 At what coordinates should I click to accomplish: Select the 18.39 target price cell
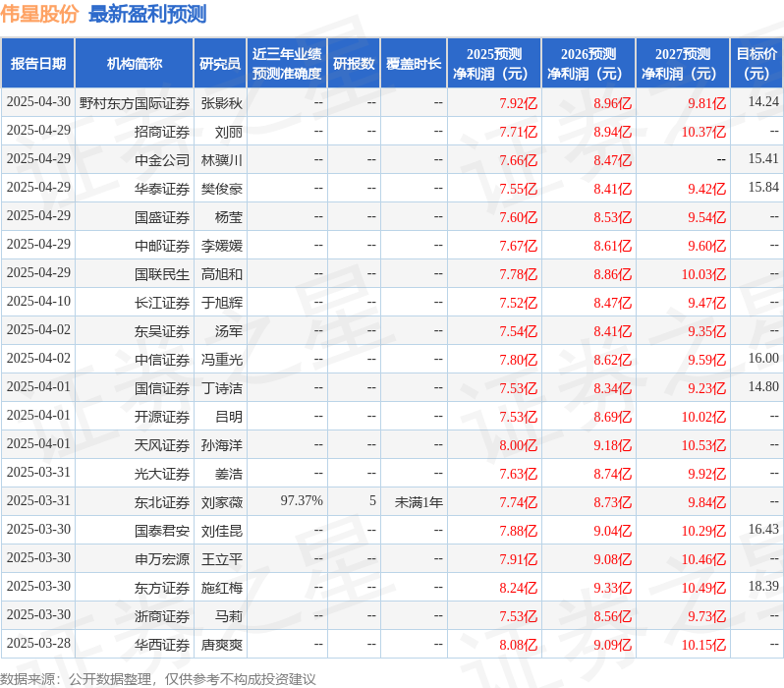[762, 587]
